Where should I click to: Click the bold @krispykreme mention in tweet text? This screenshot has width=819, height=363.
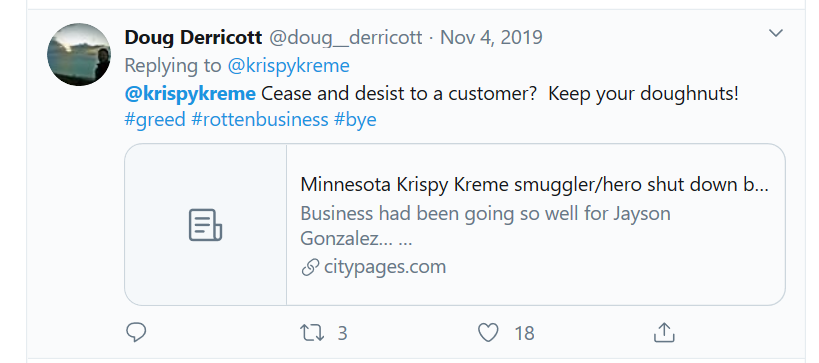coord(190,94)
